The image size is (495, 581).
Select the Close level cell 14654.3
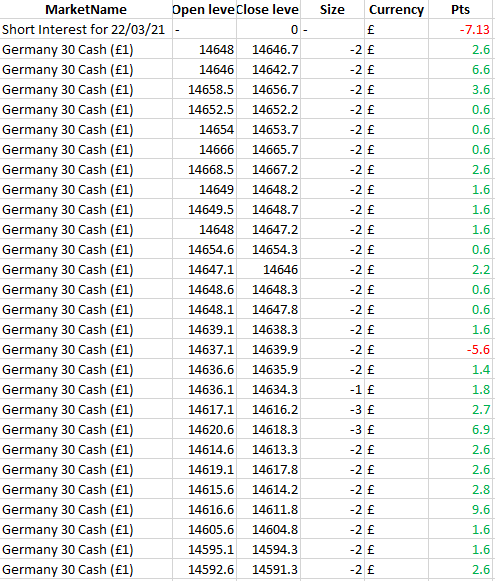click(x=268, y=249)
